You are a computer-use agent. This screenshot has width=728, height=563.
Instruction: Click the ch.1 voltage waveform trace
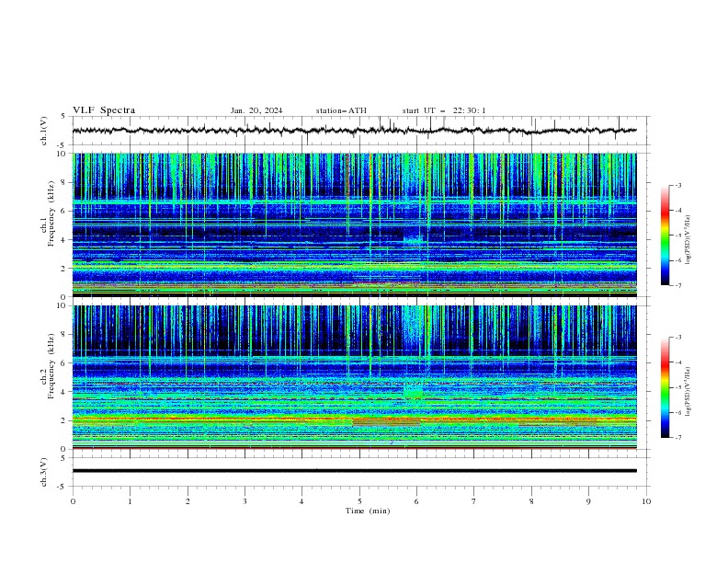pyautogui.click(x=354, y=131)
